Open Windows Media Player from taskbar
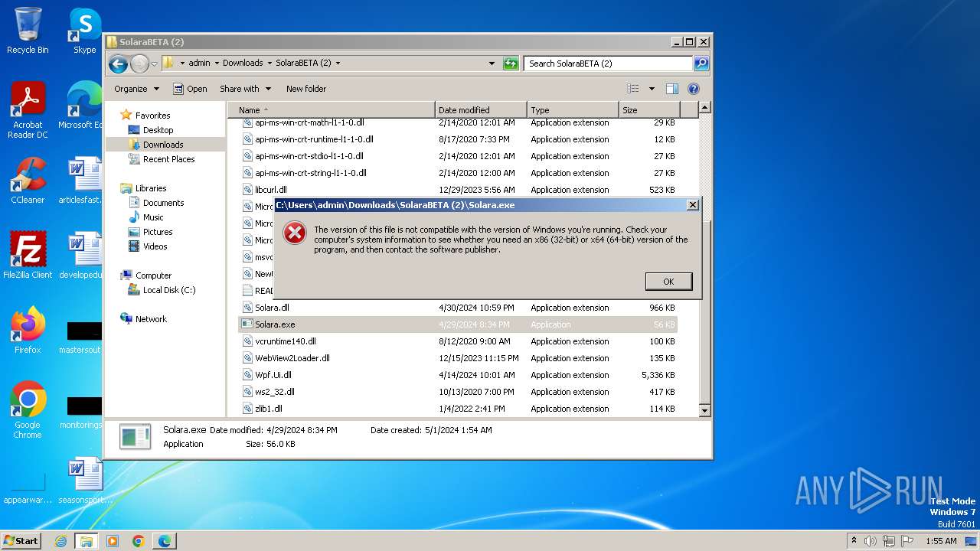 coord(113,541)
